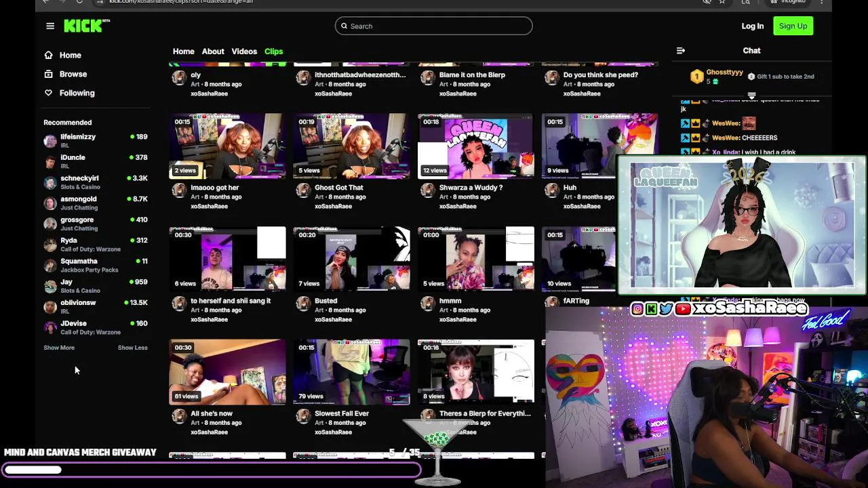This screenshot has height=488, width=868.
Task: Open 'Slowest Fall Ever' clip title
Action: pyautogui.click(x=342, y=413)
